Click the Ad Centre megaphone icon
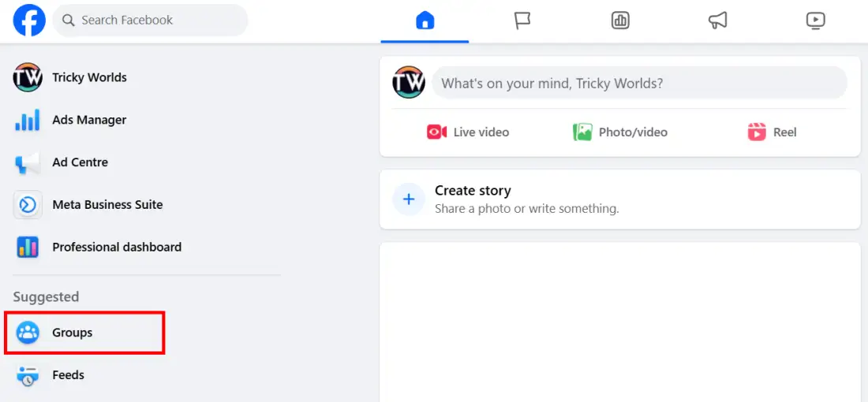The height and width of the screenshot is (402, 868). point(28,162)
